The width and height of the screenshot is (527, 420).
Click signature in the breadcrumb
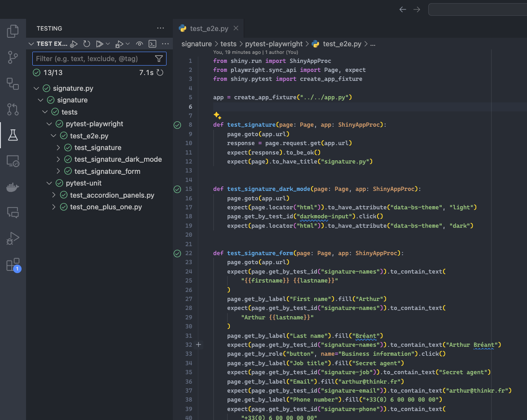(197, 44)
